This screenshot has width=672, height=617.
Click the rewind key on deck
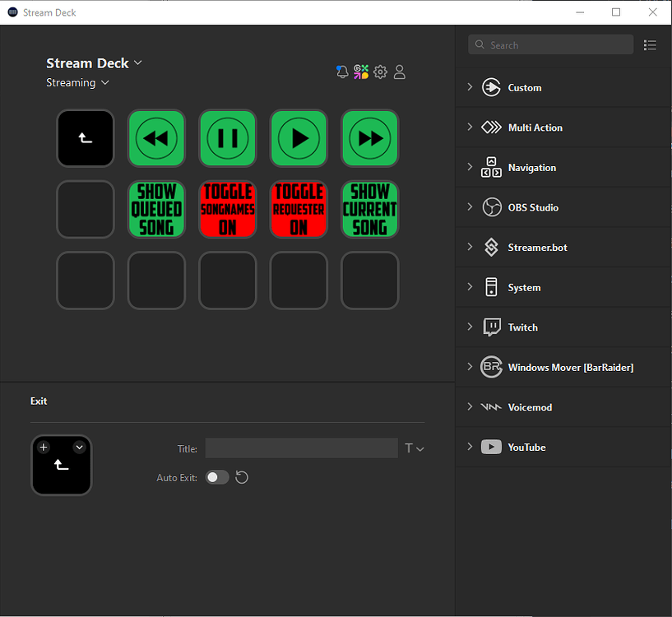[x=156, y=138]
